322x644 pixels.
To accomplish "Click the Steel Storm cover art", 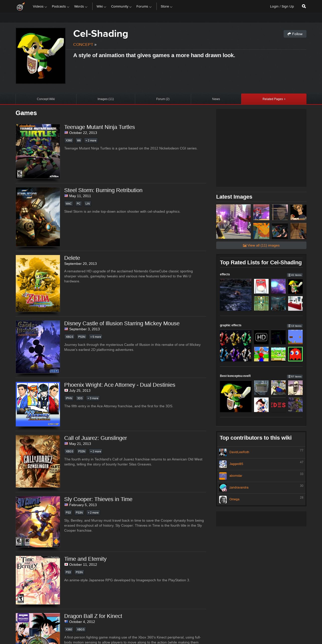I will [38, 217].
